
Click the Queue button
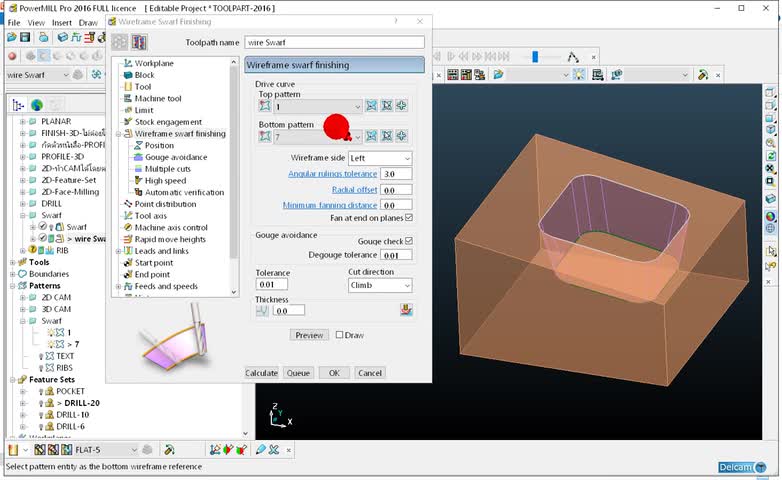pyautogui.click(x=298, y=373)
